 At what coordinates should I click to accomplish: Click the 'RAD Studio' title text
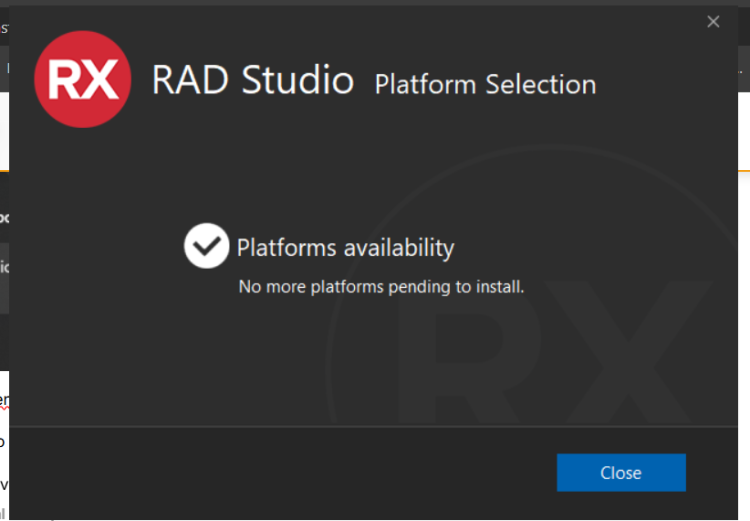253,79
